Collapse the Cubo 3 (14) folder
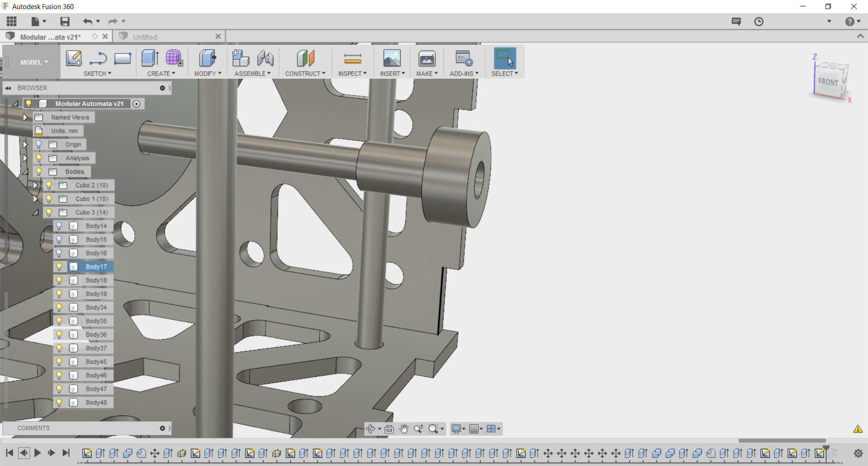 tap(35, 212)
